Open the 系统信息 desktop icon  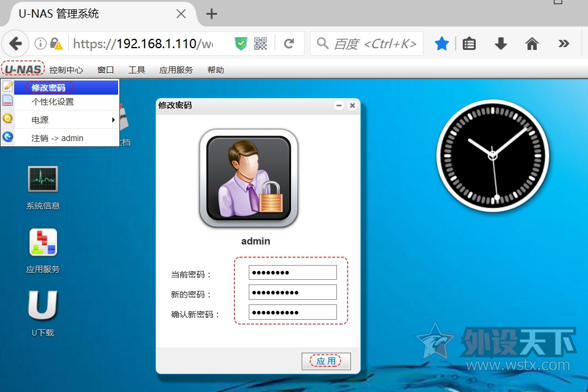click(x=43, y=187)
